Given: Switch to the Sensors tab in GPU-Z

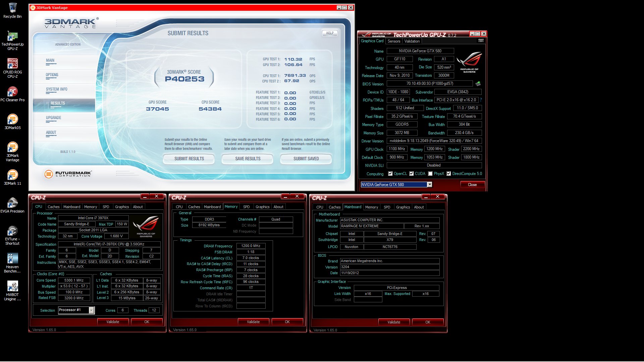Looking at the screenshot, I should coord(394,41).
